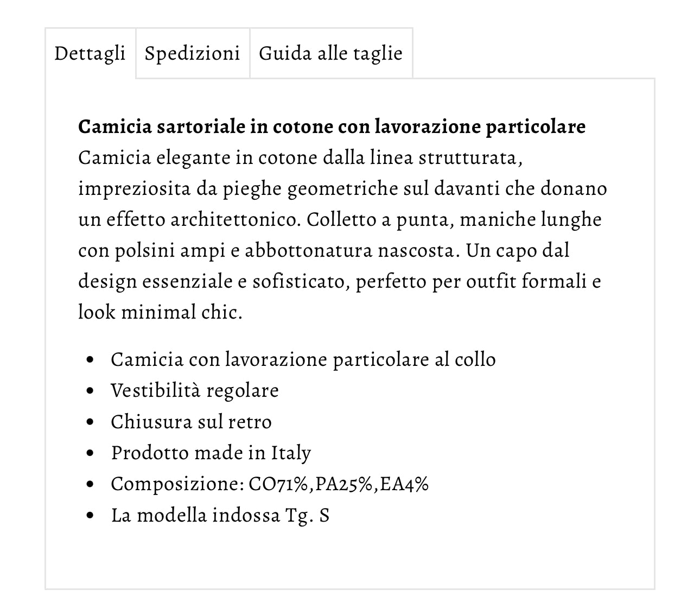
Task: Click the bold heading Camicia sartoriale in cotone
Action: [332, 126]
